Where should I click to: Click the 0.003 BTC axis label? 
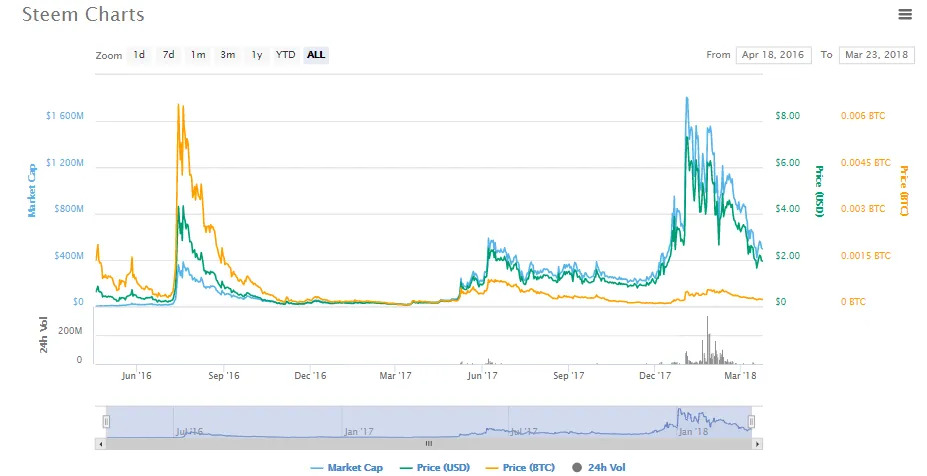(x=863, y=209)
